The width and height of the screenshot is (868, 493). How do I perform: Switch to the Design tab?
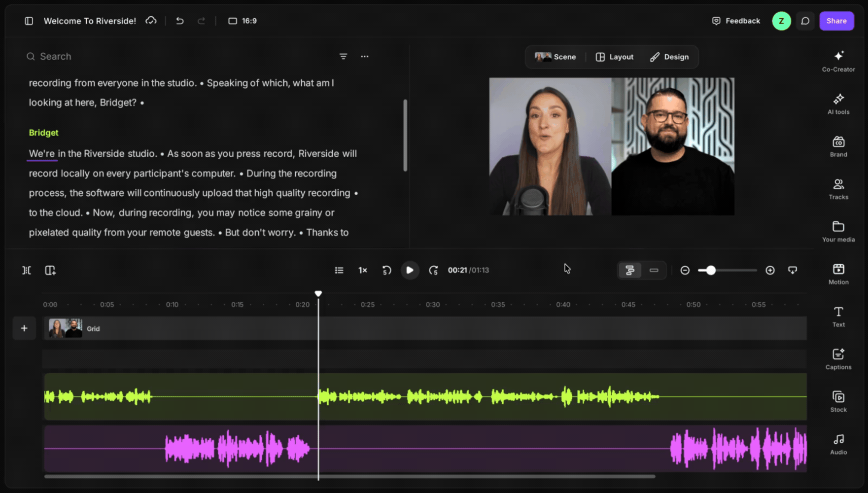(669, 57)
